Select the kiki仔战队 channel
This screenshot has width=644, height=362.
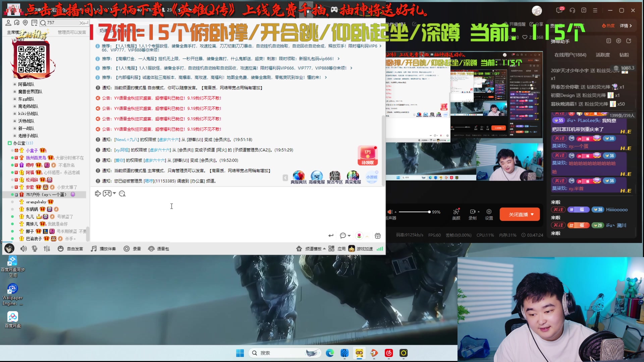(28, 114)
